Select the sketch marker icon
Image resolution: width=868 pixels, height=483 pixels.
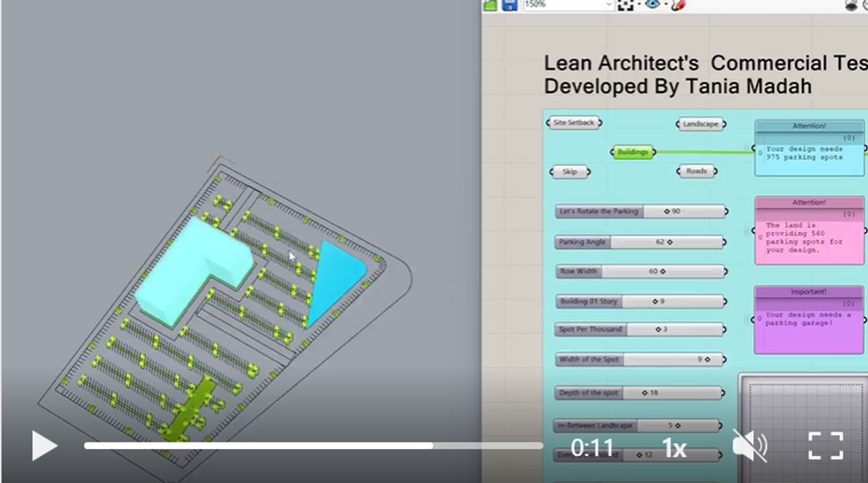tap(678, 4)
